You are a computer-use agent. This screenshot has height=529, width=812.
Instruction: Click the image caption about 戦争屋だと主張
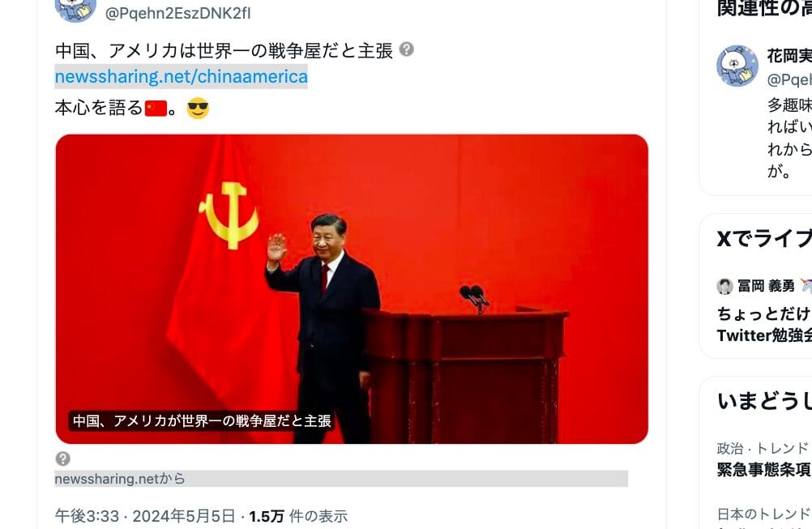[202, 420]
